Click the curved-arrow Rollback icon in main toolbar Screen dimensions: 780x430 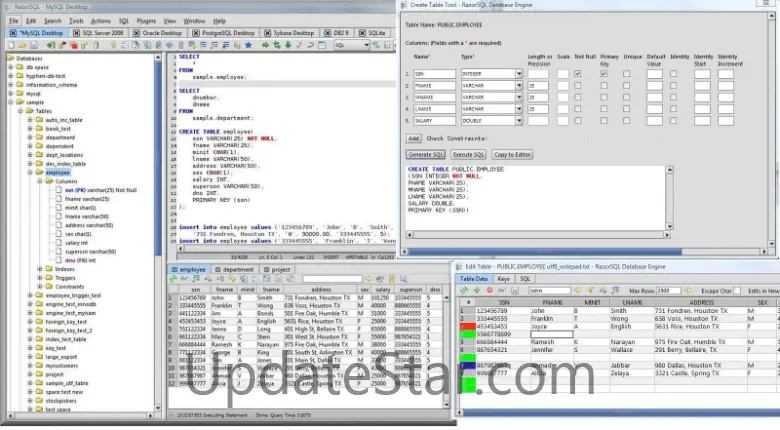310,45
